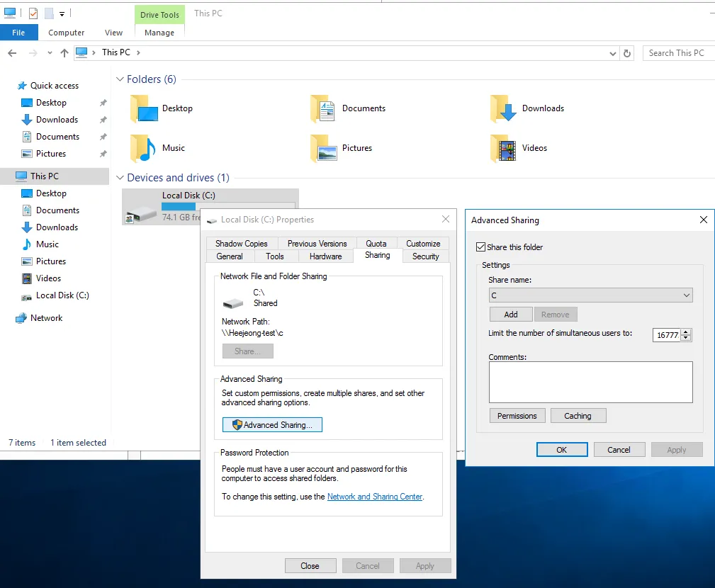Click the New Folder icon in title bar
The height and width of the screenshot is (588, 715).
(49, 13)
